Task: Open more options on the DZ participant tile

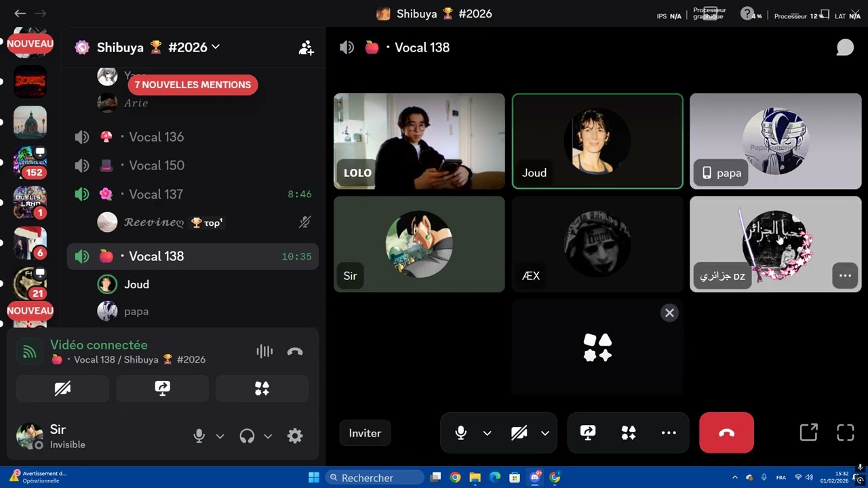Action: (x=845, y=276)
